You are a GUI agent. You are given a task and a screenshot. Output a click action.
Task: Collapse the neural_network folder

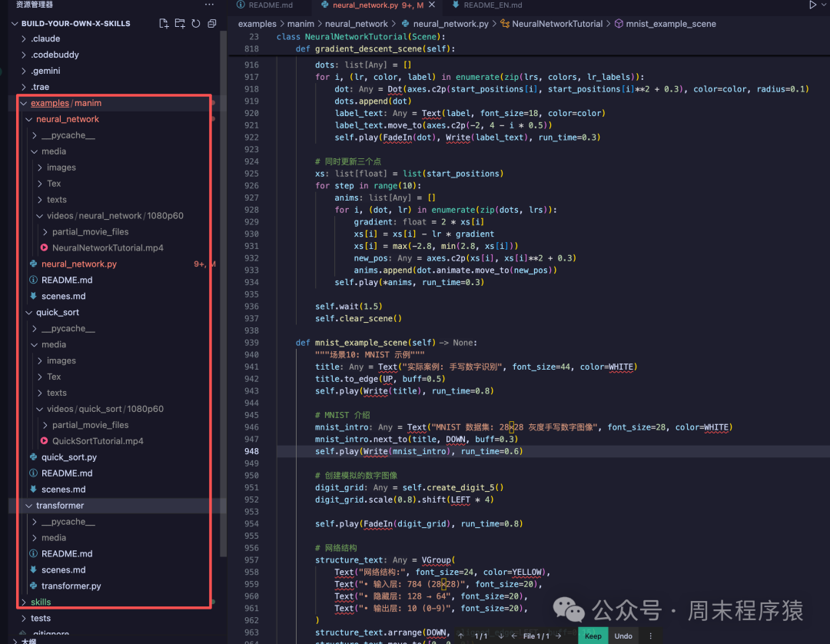pyautogui.click(x=68, y=119)
